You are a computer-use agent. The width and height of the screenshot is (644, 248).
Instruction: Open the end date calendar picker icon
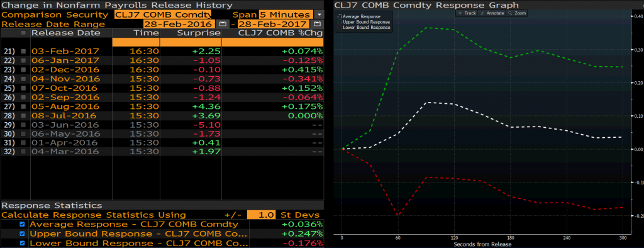(317, 24)
